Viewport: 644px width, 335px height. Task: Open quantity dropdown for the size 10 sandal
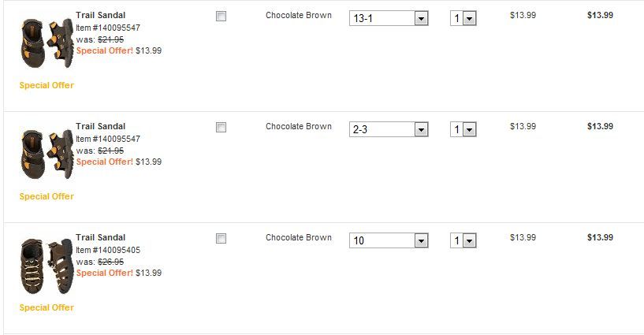[x=463, y=240]
